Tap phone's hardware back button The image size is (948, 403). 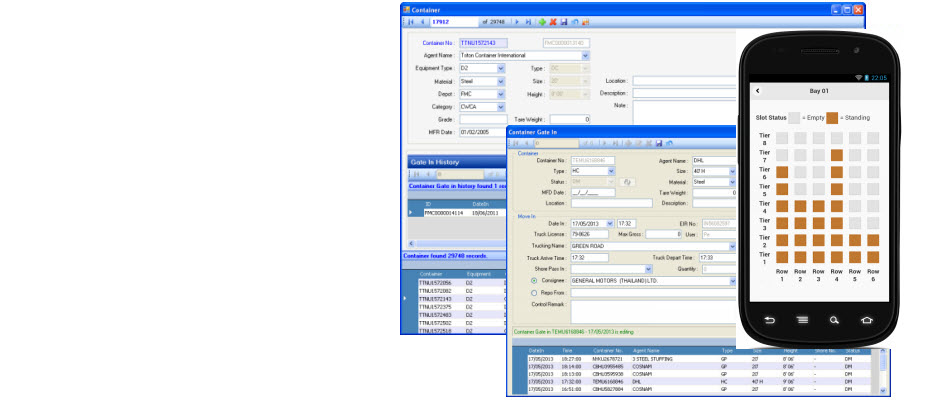(x=770, y=320)
